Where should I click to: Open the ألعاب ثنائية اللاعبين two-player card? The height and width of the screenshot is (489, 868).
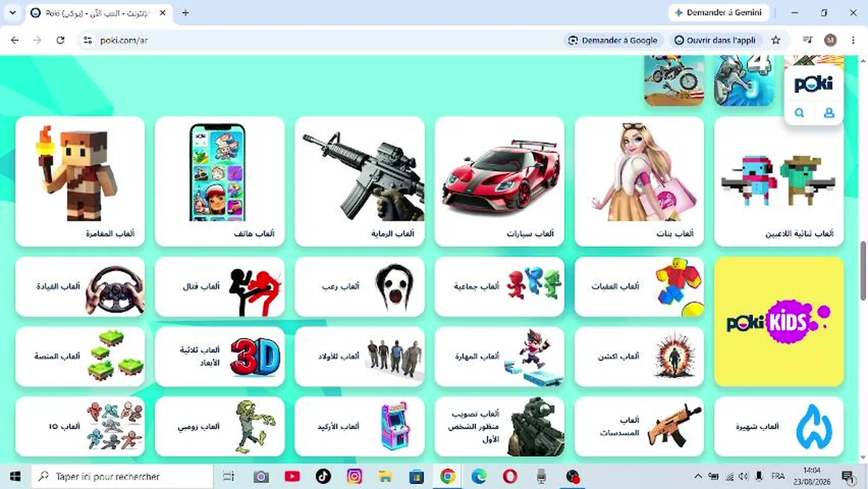(779, 181)
